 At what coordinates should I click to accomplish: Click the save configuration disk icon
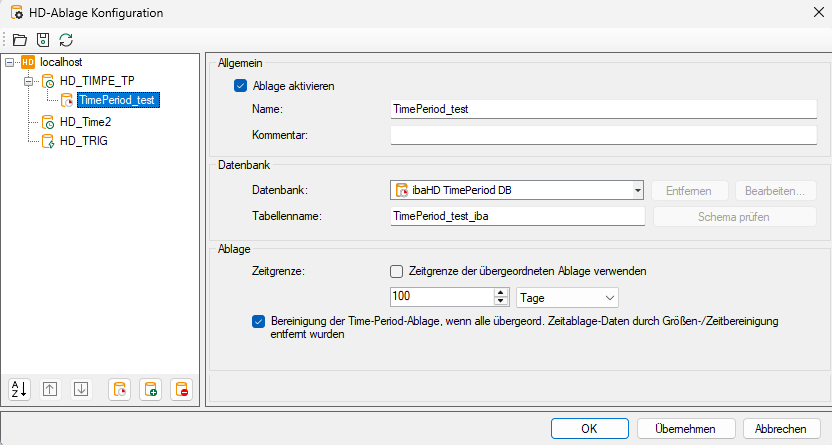43,40
